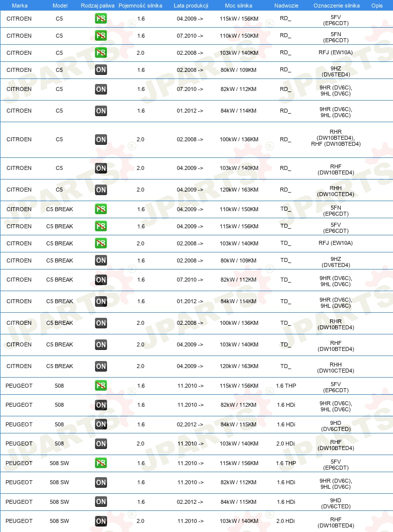The width and height of the screenshot is (393, 532).
Task: Click diesel ON icon for 508 SW 82kW/112KM
Action: click(101, 482)
